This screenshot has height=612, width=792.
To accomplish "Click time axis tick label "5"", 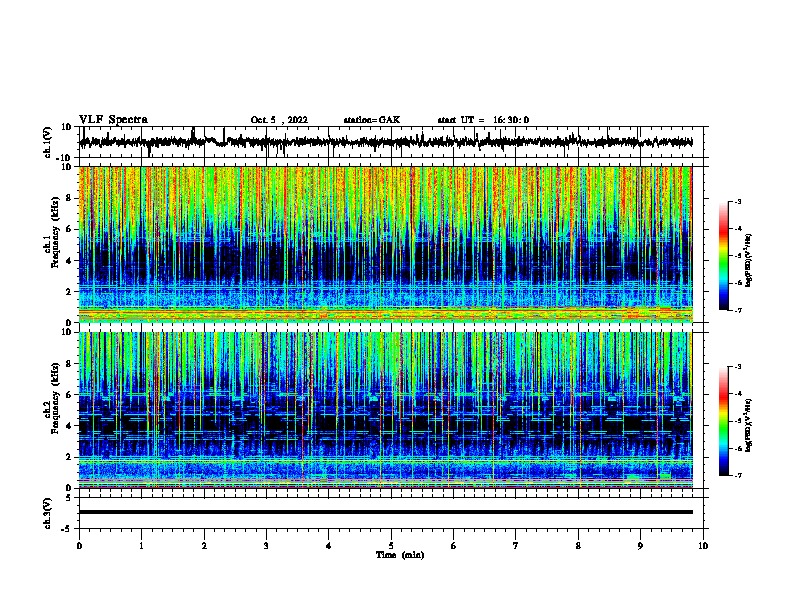I will (x=391, y=546).
